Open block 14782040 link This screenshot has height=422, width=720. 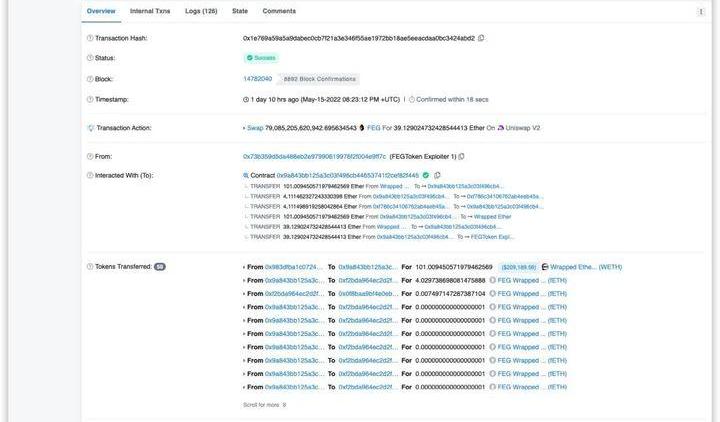tap(258, 78)
